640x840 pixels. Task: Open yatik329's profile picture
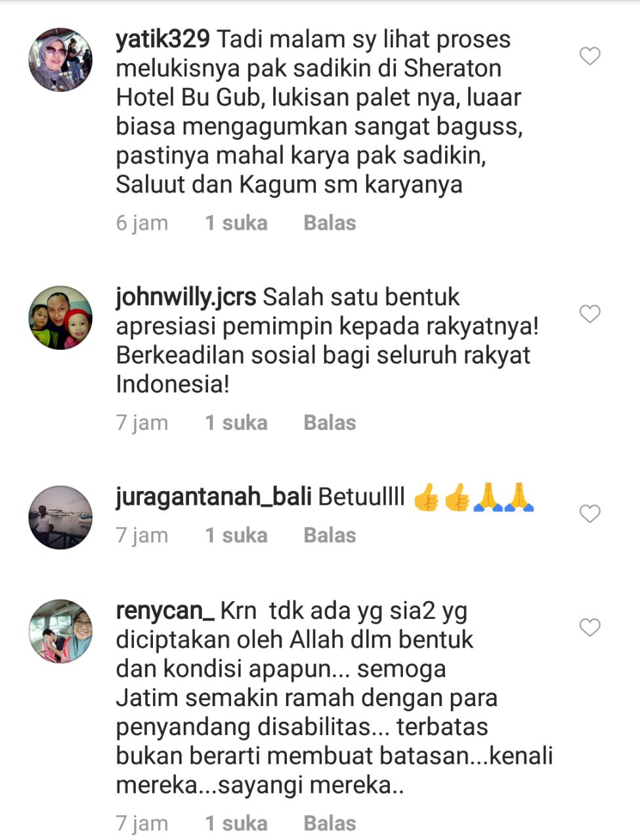tap(60, 60)
